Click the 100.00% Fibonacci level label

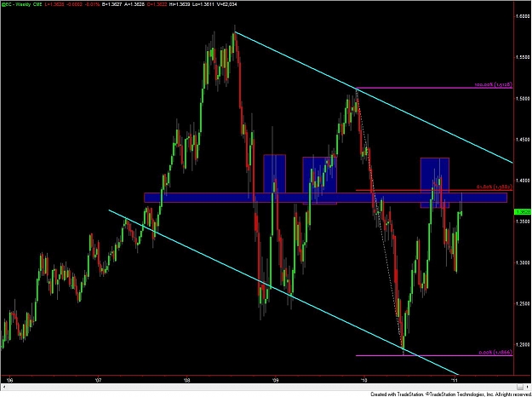coord(494,84)
